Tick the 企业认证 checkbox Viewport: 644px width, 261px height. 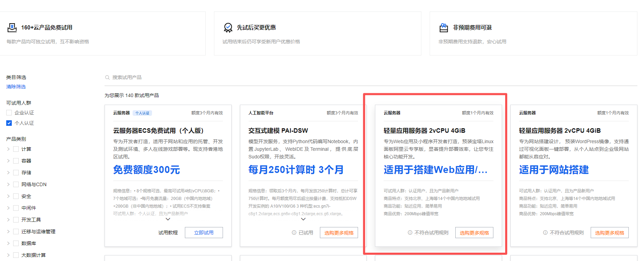[x=9, y=113]
